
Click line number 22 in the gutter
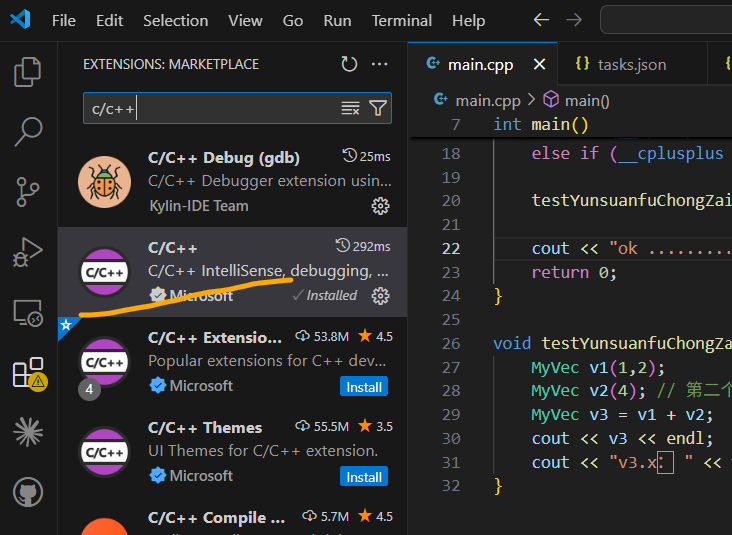[450, 248]
